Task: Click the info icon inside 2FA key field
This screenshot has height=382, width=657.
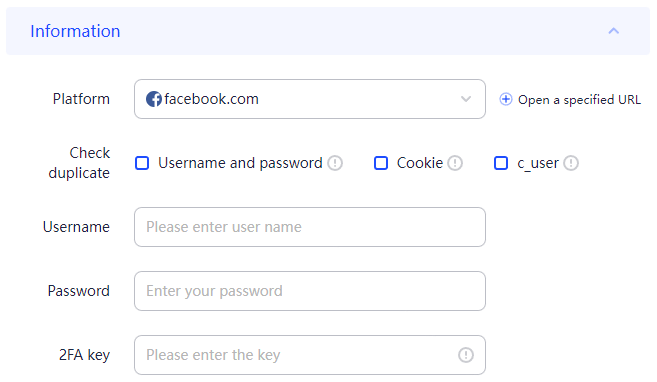Action: [x=466, y=355]
